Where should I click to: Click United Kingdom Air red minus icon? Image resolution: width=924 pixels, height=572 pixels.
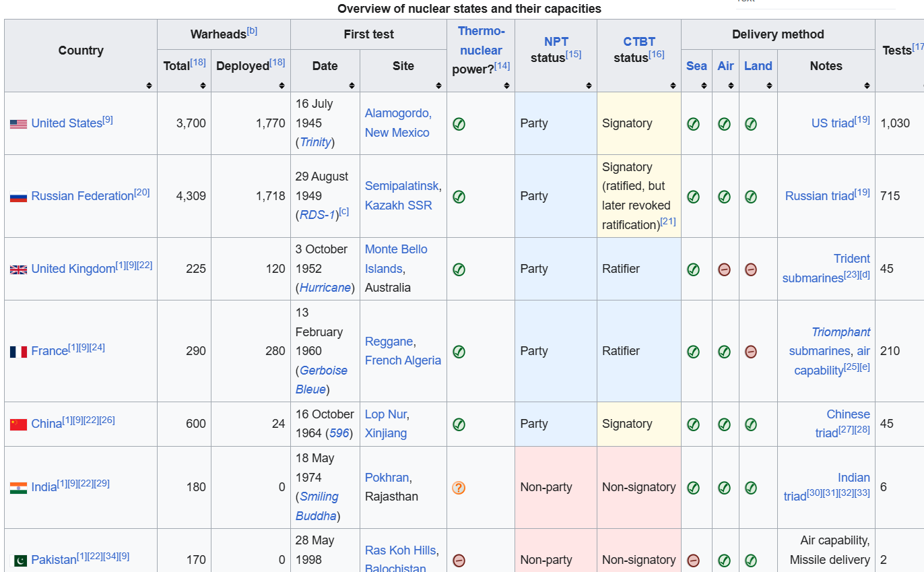pos(725,269)
